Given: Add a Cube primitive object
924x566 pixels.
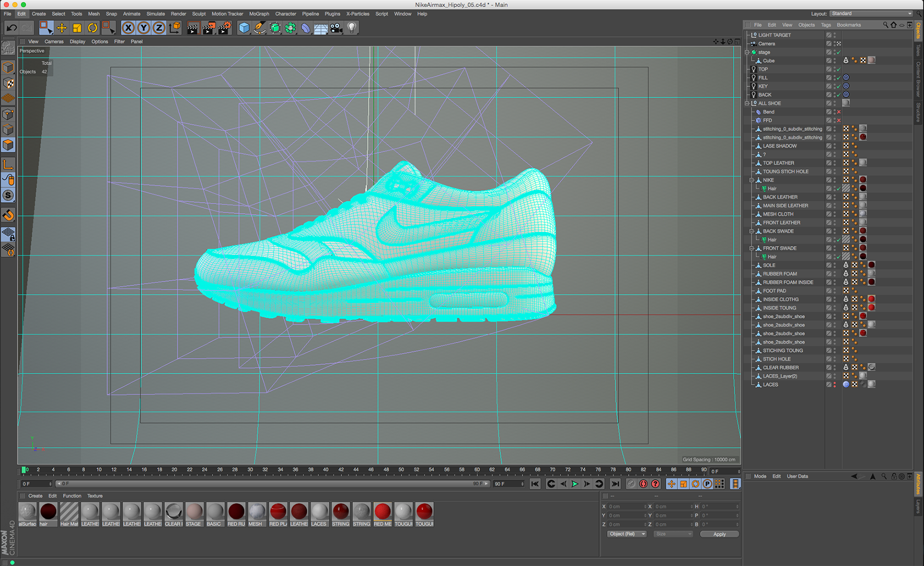Looking at the screenshot, I should pyautogui.click(x=244, y=28).
